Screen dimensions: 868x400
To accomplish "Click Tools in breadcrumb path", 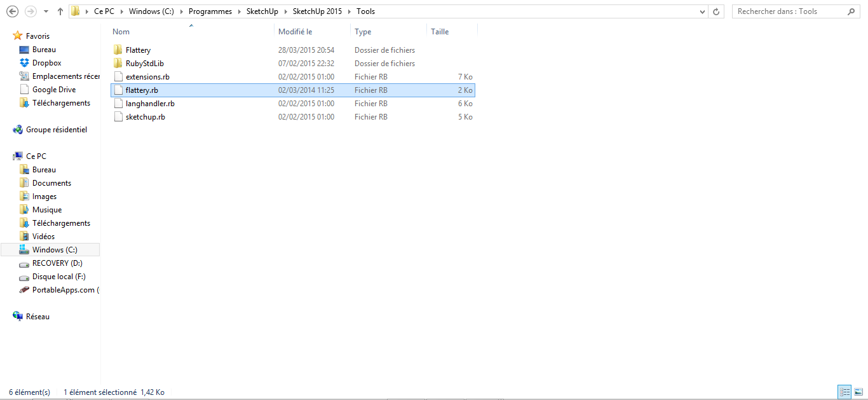I will pos(365,11).
